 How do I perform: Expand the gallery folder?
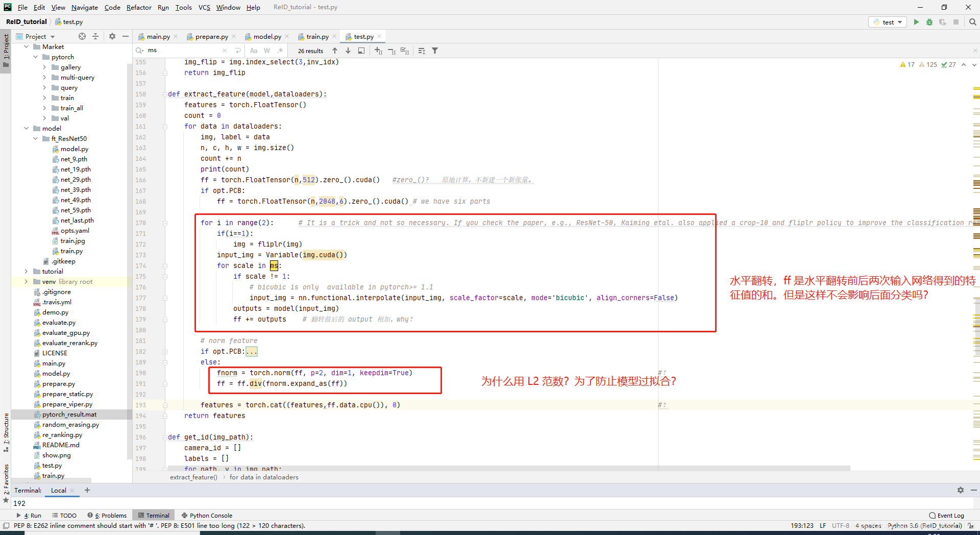coord(45,67)
